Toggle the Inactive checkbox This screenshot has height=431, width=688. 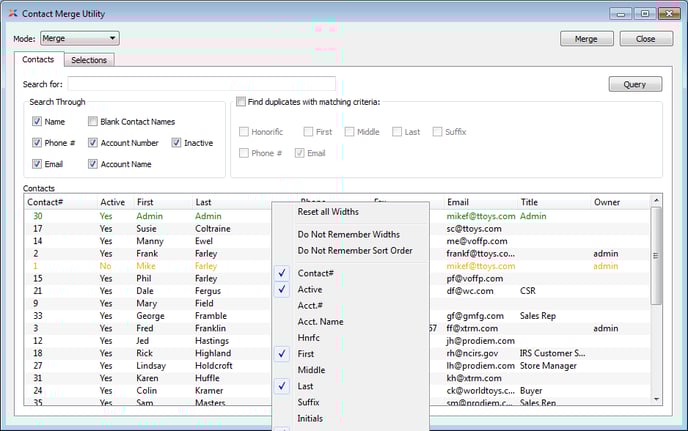177,143
